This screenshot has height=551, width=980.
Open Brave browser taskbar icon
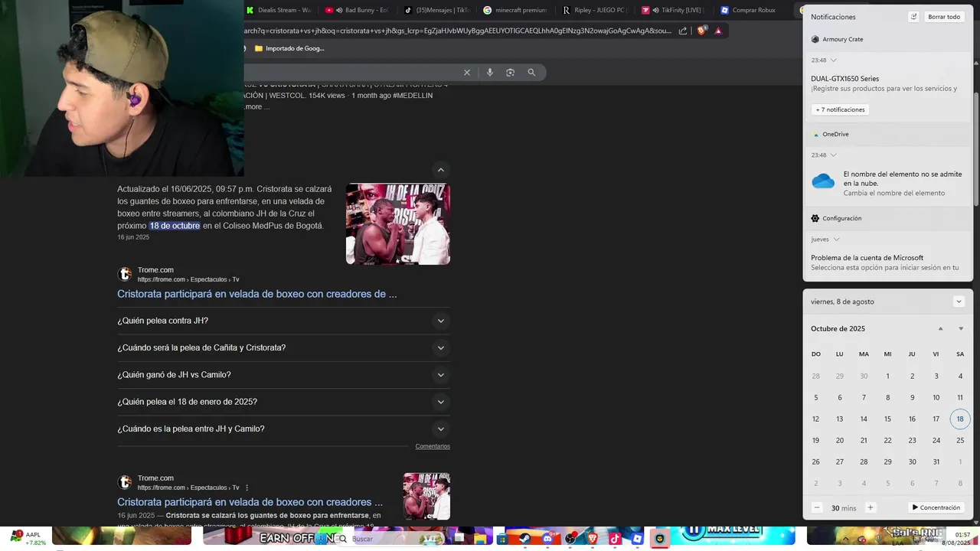coord(593,539)
